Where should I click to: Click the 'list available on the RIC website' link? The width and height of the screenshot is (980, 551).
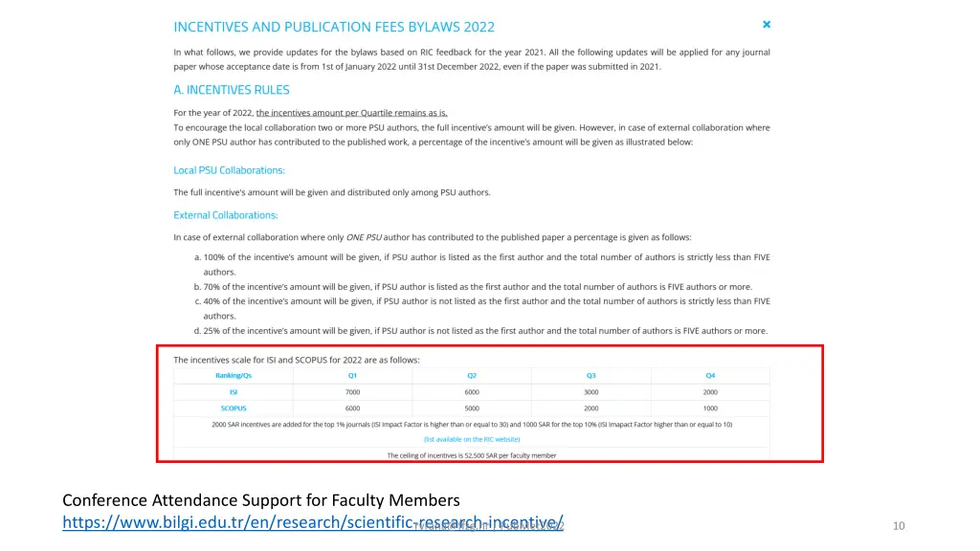pos(472,439)
